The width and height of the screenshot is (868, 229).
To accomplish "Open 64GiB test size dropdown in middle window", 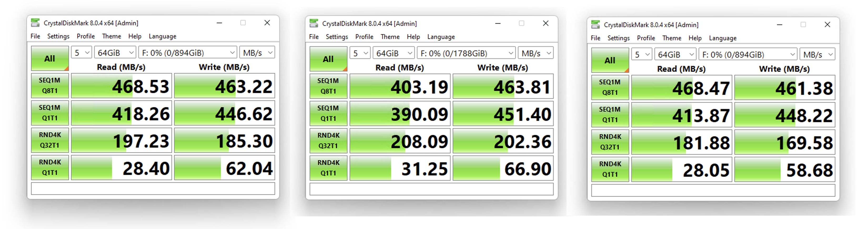I will click(393, 53).
